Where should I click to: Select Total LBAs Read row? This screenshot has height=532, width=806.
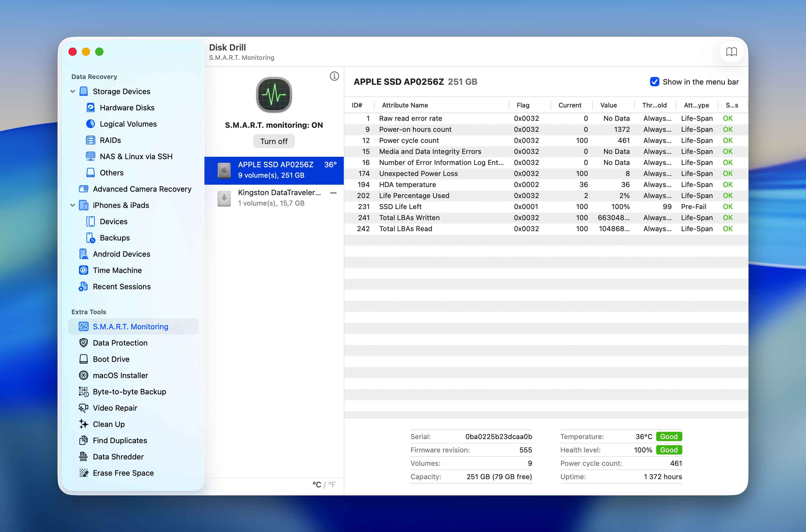[x=546, y=229]
